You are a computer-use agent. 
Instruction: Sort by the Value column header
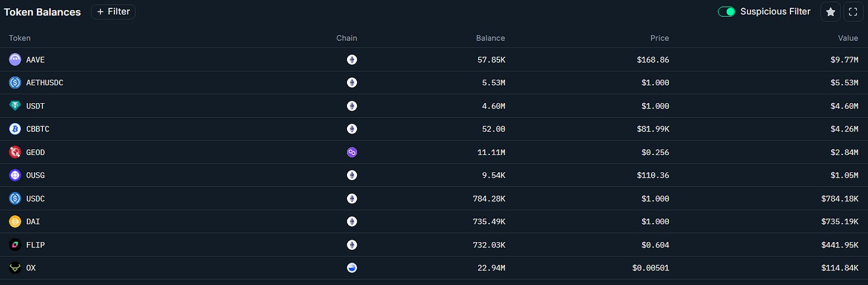pos(848,38)
